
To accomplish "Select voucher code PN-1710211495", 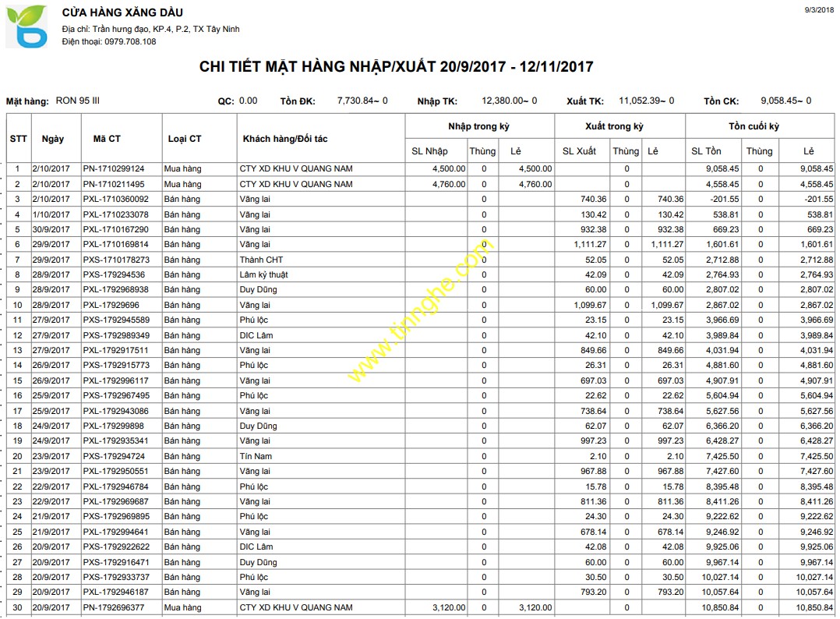I will 114,184.
